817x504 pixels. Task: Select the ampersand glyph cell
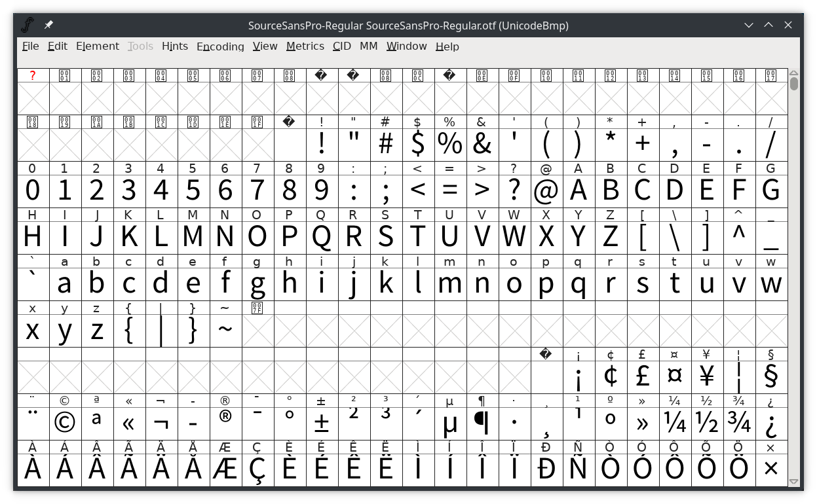(x=482, y=145)
